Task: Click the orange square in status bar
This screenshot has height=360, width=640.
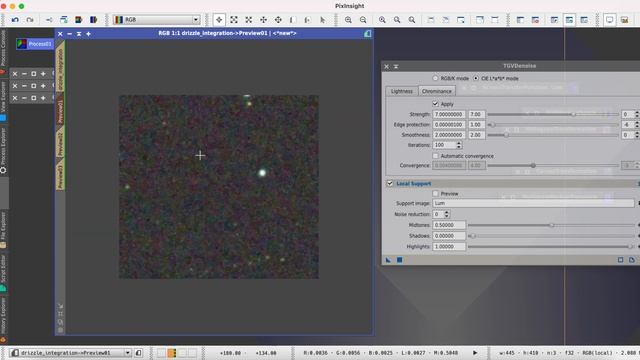Action: (x=172, y=353)
